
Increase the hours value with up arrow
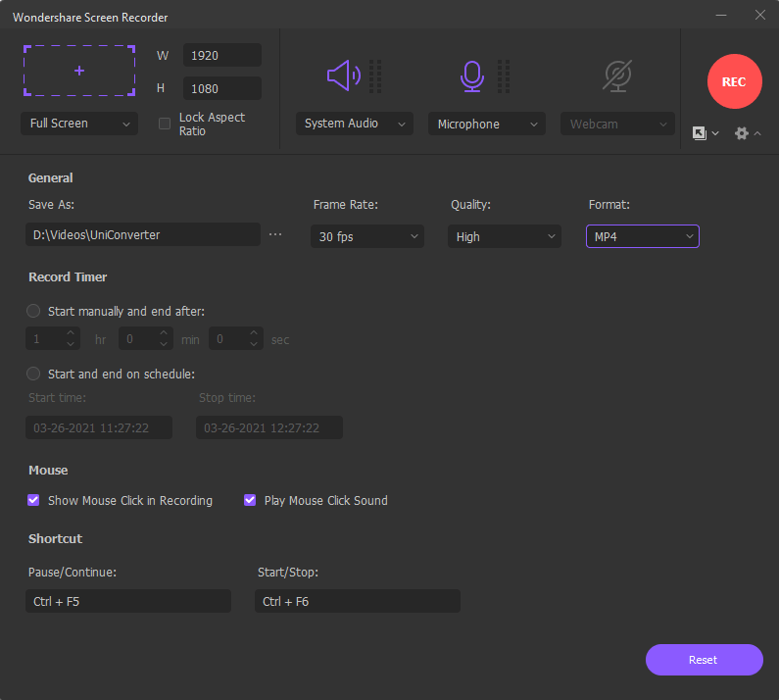[x=71, y=333]
